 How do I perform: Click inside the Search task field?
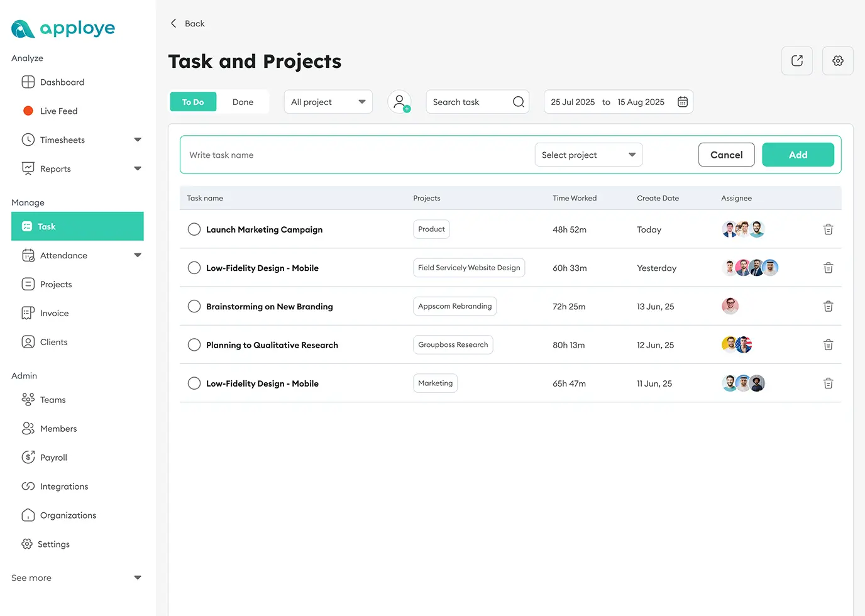pos(468,101)
